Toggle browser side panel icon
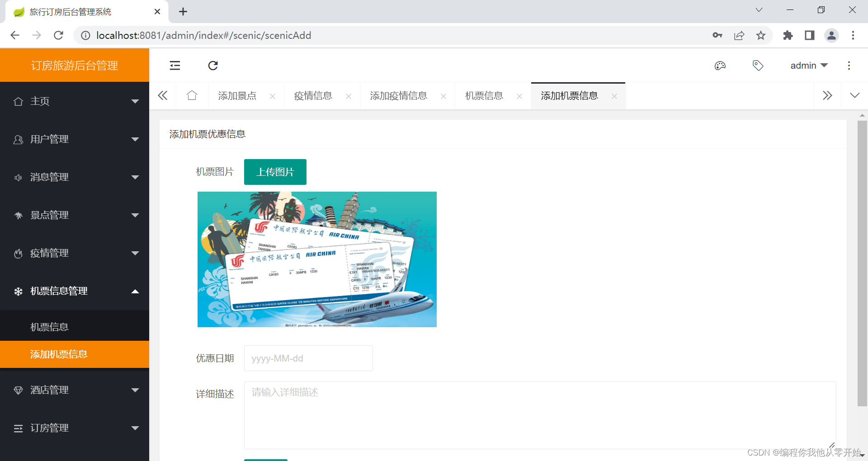The height and width of the screenshot is (461, 868). click(810, 35)
